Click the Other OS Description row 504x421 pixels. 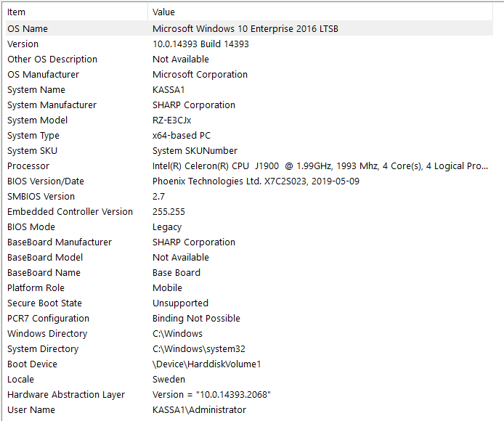click(52, 60)
